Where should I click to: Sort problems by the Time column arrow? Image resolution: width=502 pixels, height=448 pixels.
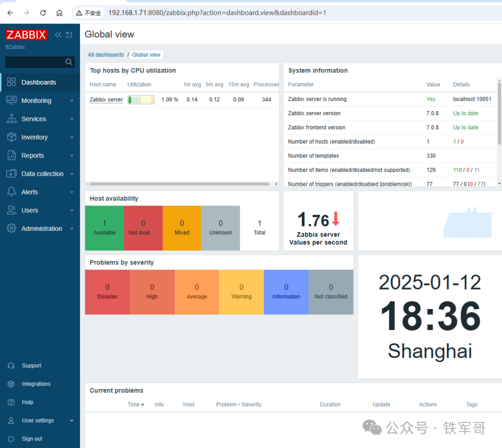click(x=143, y=405)
